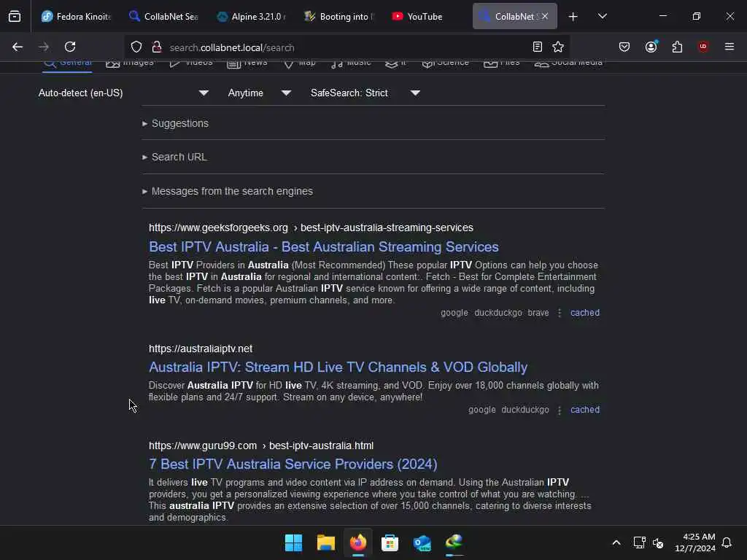
Task: Click duckduckgo label on australiaiptv.net result
Action: [x=525, y=410]
